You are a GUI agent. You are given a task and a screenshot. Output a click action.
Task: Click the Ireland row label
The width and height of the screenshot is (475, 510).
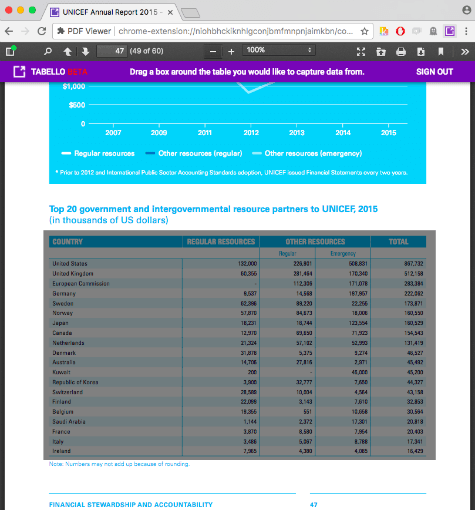(61, 451)
